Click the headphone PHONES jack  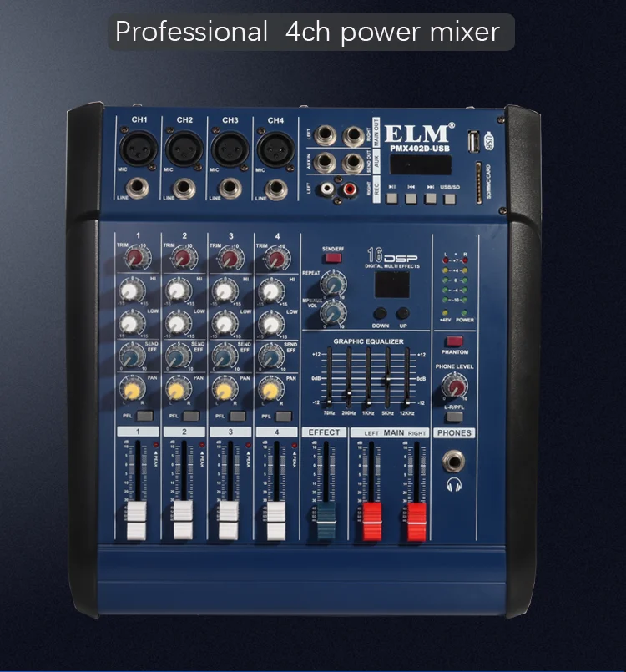point(453,461)
